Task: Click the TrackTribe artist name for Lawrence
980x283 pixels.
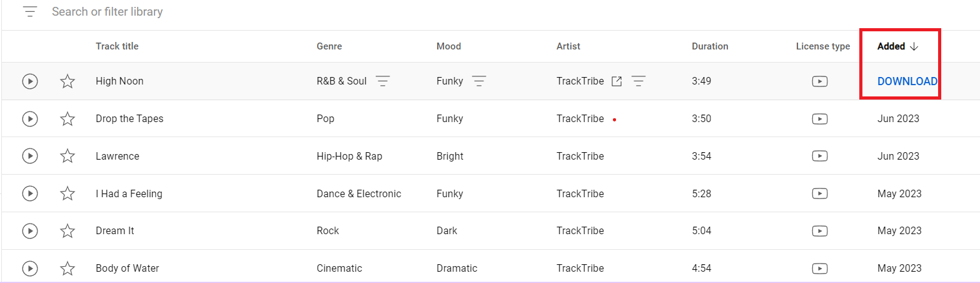Action: click(580, 156)
